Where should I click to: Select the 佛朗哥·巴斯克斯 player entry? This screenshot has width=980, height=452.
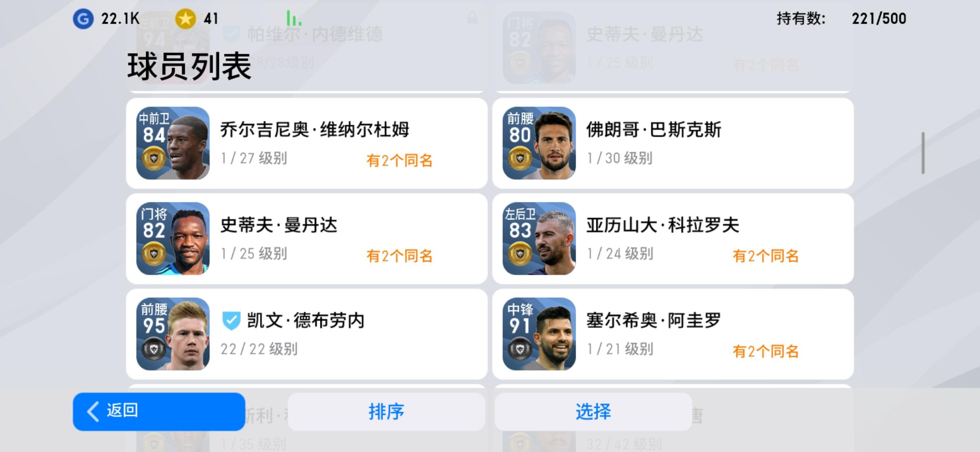[673, 143]
